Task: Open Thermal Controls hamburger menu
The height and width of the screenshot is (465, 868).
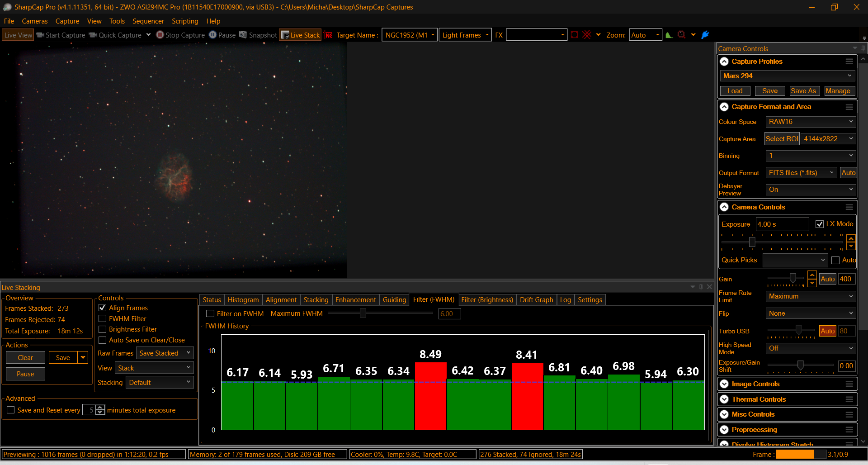Action: click(849, 399)
